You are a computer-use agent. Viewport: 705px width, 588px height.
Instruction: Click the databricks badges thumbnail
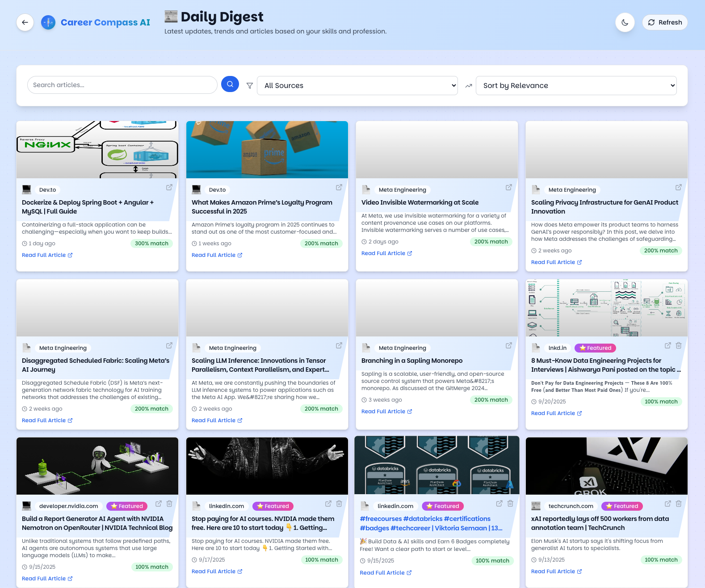tap(437, 465)
